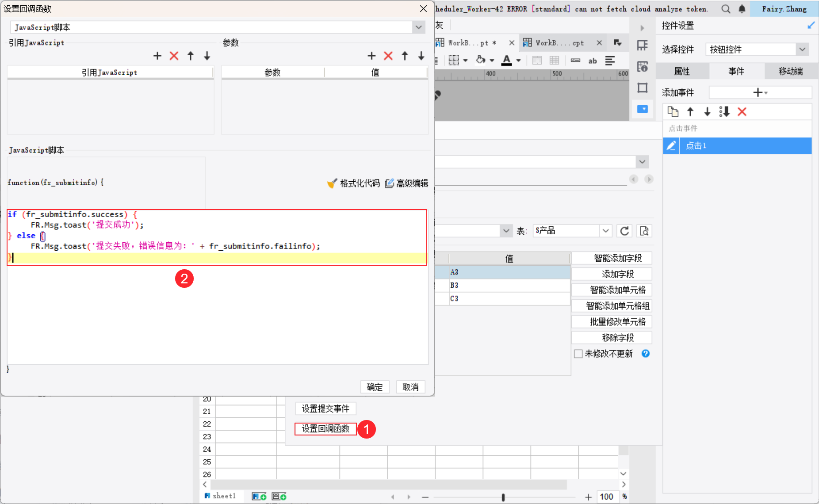The width and height of the screenshot is (819, 504).
Task: Apply the cell border tool
Action: click(454, 61)
